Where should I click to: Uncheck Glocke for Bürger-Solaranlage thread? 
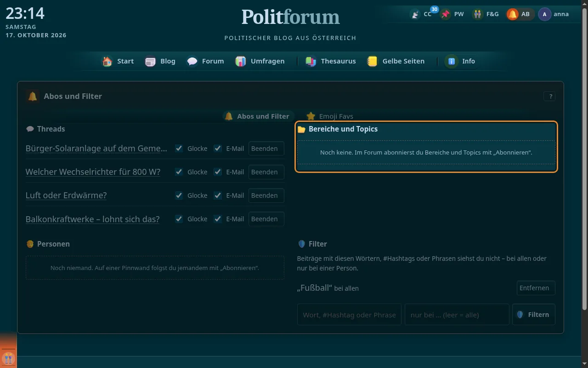click(x=179, y=149)
